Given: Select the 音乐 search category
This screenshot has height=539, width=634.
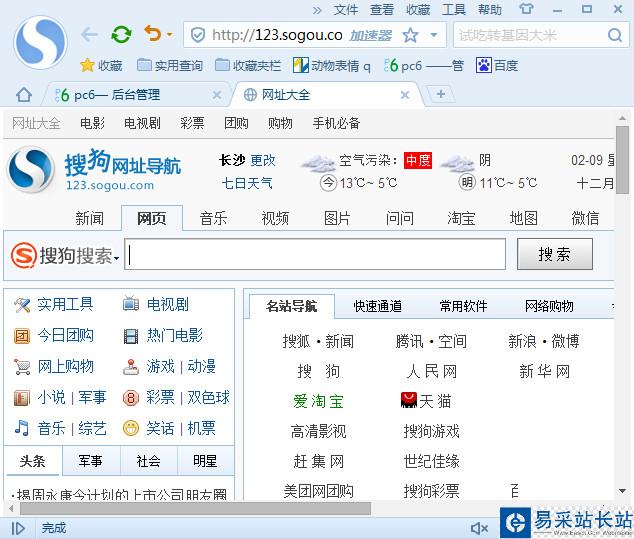Looking at the screenshot, I should (x=213, y=218).
